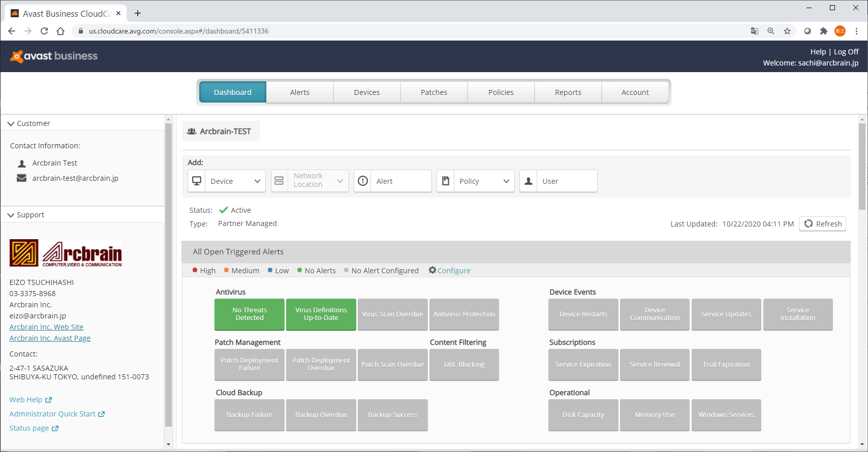The image size is (868, 452).
Task: Click the Device monitor icon in Add row
Action: pos(197,181)
